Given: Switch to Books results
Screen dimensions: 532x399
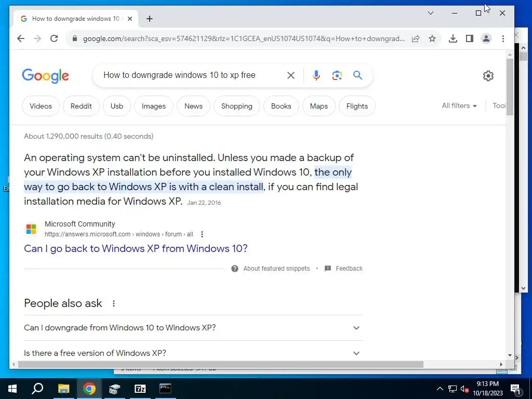Looking at the screenshot, I should point(281,106).
